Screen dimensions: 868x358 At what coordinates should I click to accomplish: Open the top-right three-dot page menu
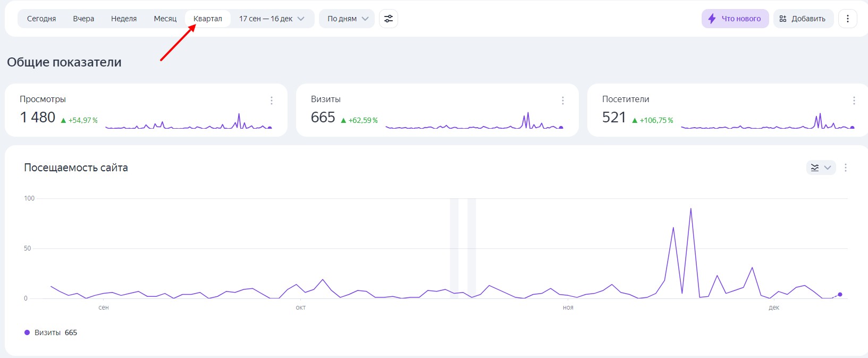tap(847, 19)
